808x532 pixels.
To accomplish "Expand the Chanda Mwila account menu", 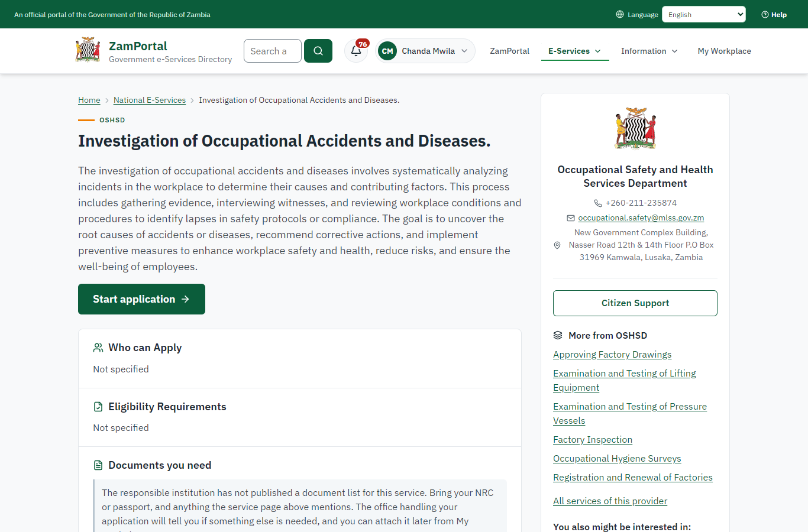I will pos(425,51).
